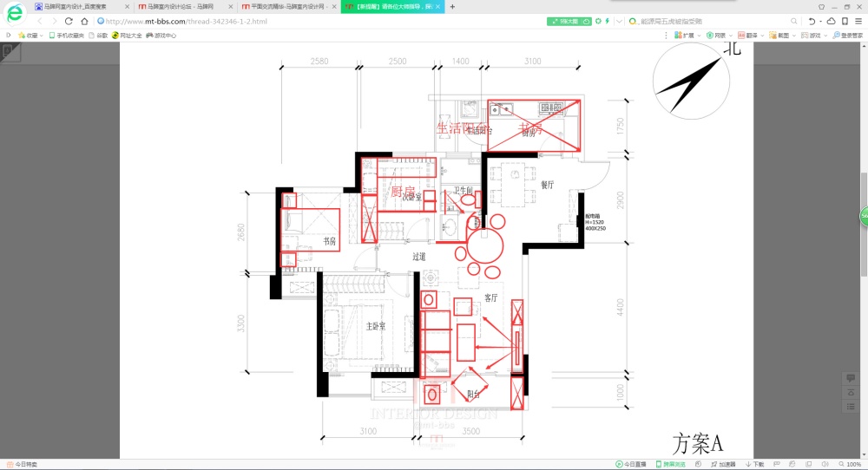Click the 100% zoom level control
The width and height of the screenshot is (868, 470).
click(851, 464)
